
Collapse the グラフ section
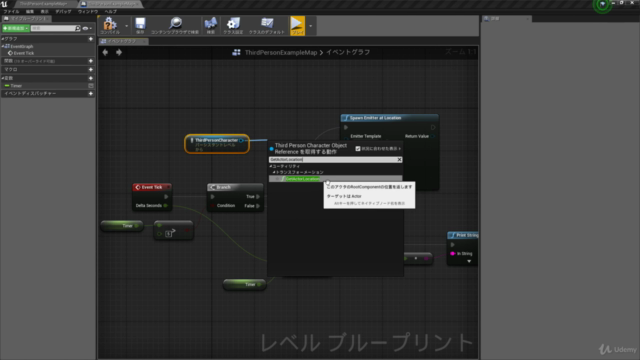coord(2,39)
